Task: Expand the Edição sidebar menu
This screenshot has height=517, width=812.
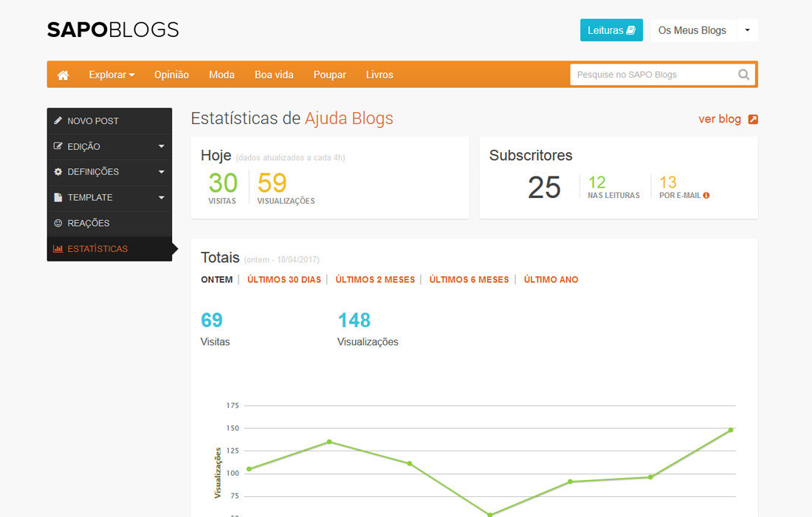Action: (x=109, y=146)
